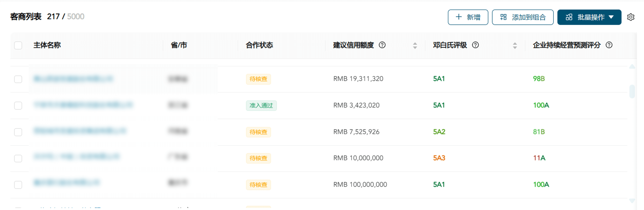This screenshot has width=644, height=210.
Task: Click help icon beside 企业持续经营预测评分
Action: click(609, 45)
